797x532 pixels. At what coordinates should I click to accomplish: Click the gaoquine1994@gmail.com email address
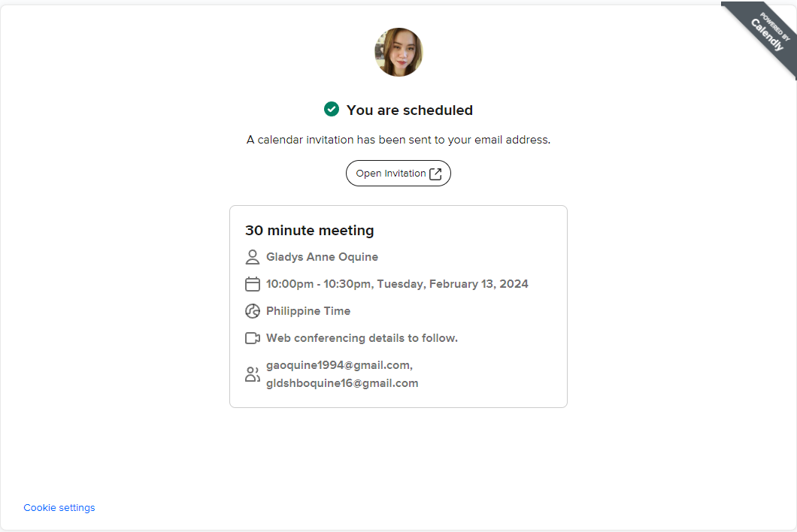coord(338,365)
